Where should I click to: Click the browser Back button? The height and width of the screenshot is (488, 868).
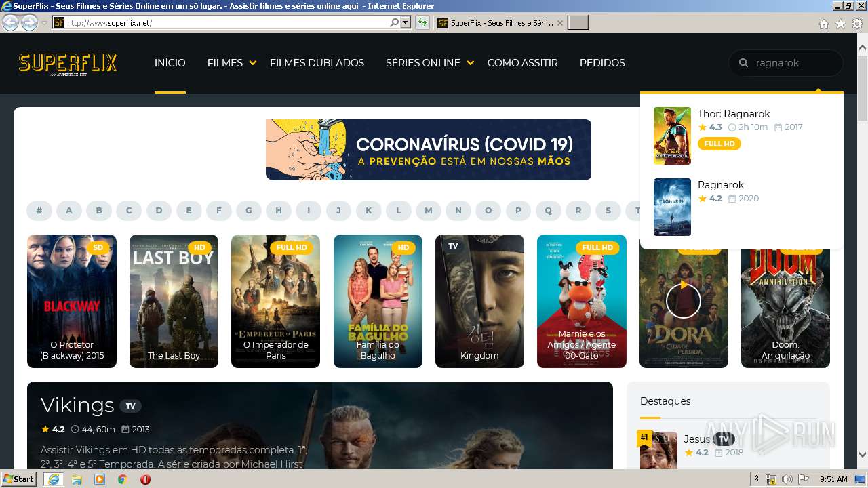click(x=10, y=22)
